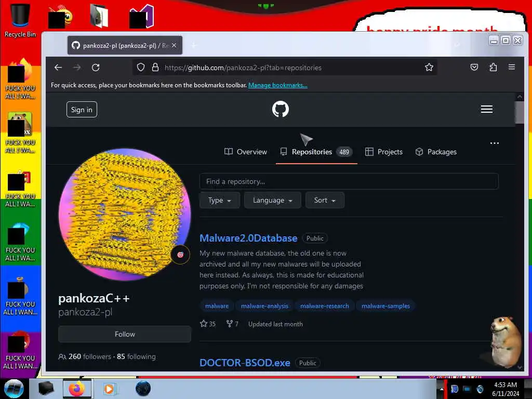Image resolution: width=532 pixels, height=399 pixels.
Task: Show hidden system tray icons
Action: pyautogui.click(x=441, y=389)
